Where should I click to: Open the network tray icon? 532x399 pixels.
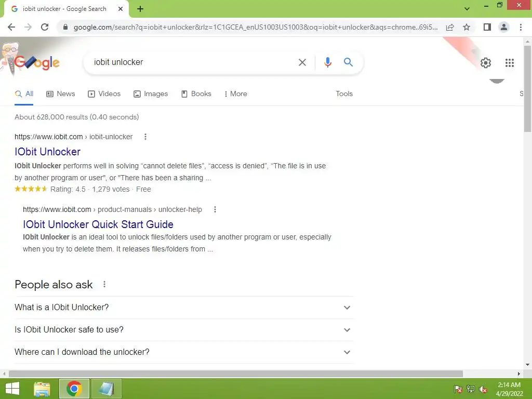tap(471, 389)
